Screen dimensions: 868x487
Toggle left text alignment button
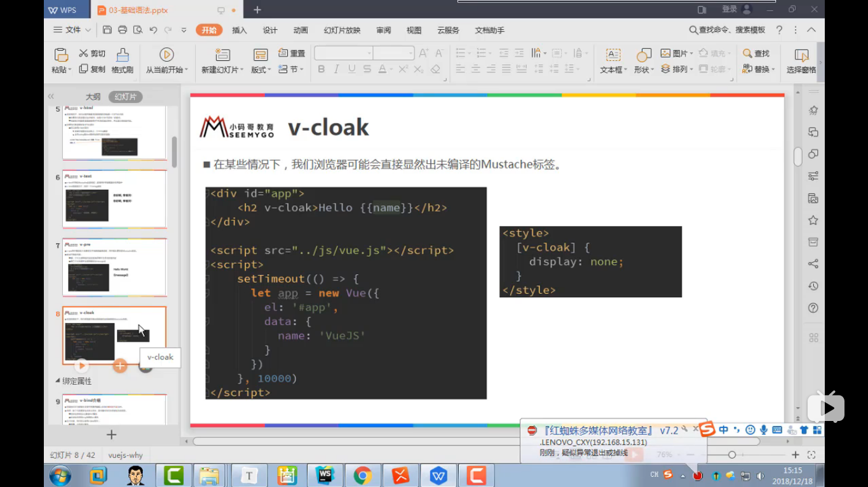click(x=461, y=69)
